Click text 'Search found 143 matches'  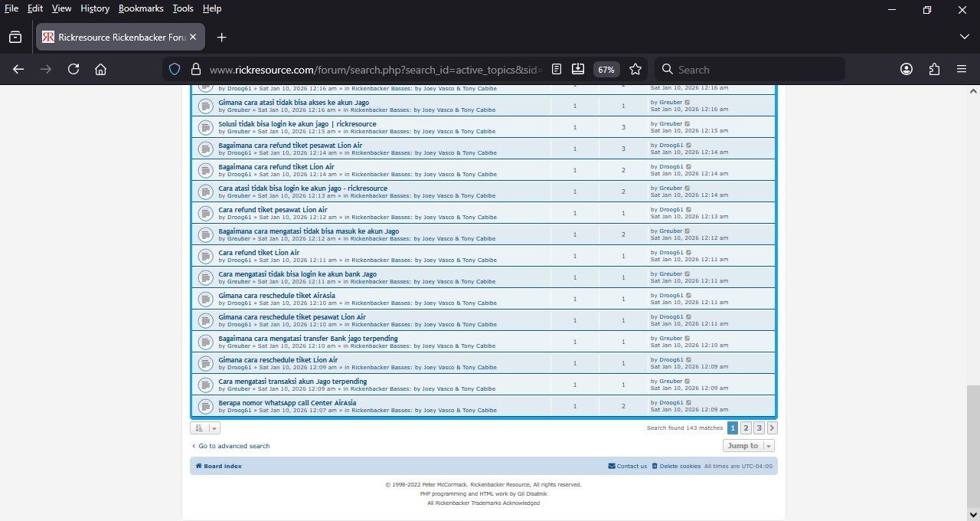(x=684, y=428)
